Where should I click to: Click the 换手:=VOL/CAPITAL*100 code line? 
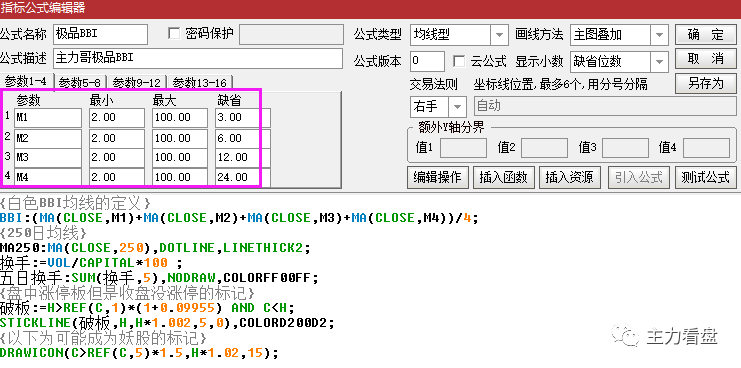[91, 262]
